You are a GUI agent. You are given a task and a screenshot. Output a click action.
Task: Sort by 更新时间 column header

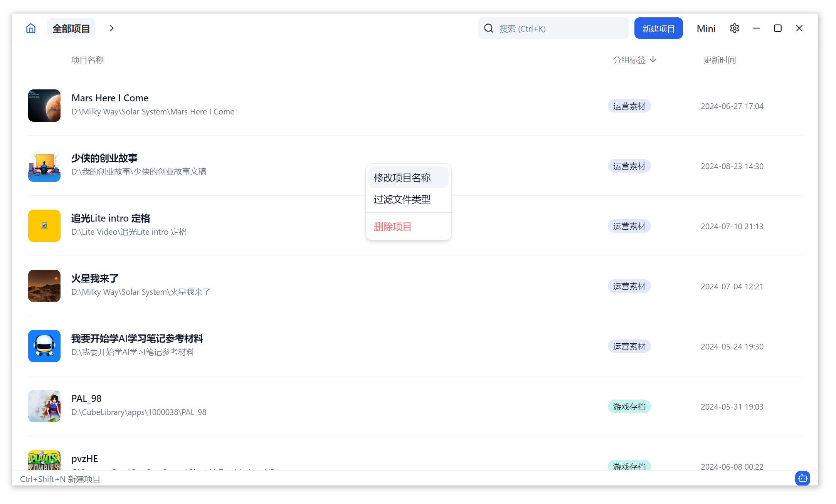coord(720,60)
